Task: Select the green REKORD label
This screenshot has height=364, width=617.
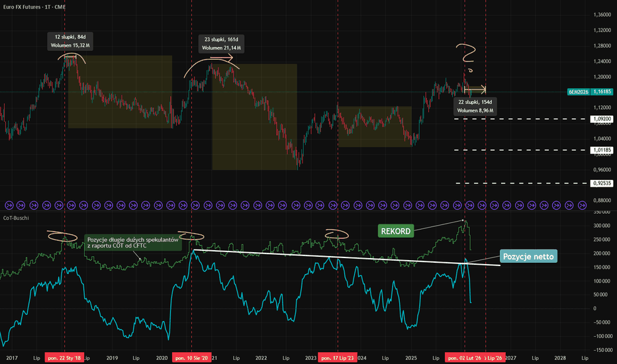Action: (x=396, y=231)
